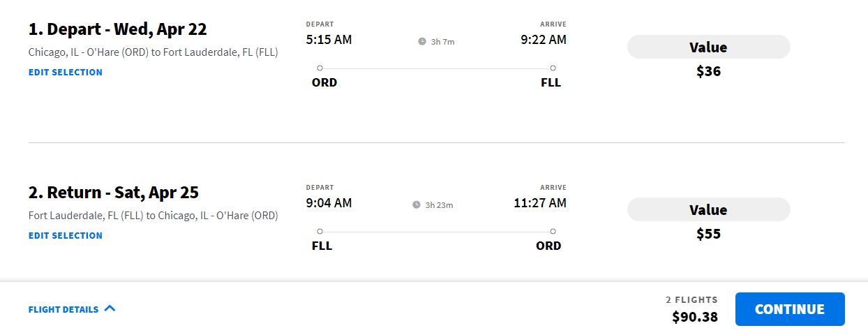Click the ORD origin dot on departing route

click(320, 68)
